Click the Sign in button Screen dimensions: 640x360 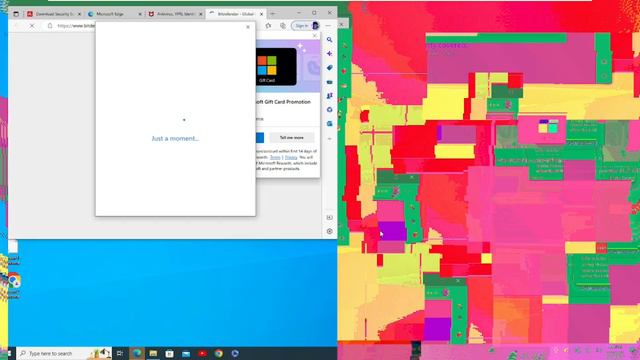click(305, 26)
